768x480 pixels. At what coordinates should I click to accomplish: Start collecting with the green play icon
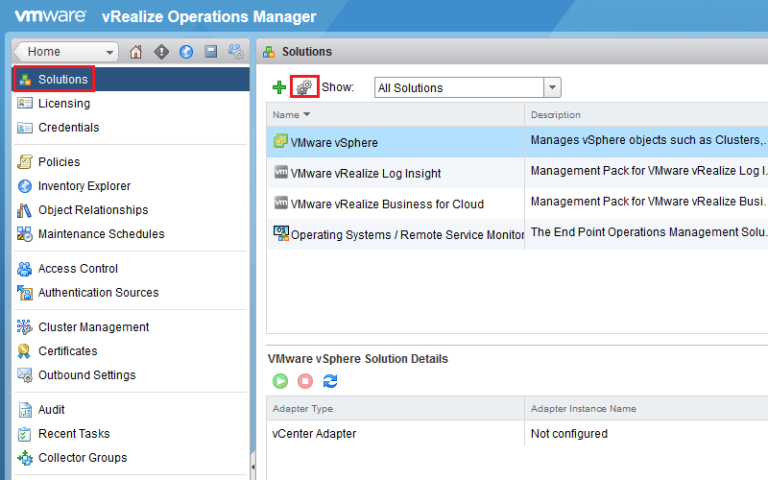[x=280, y=381]
